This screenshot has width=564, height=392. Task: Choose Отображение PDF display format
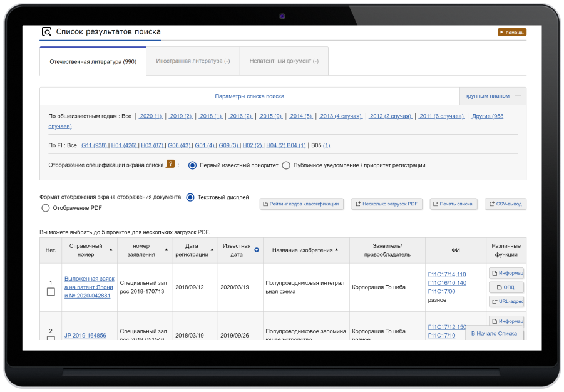pyautogui.click(x=45, y=208)
